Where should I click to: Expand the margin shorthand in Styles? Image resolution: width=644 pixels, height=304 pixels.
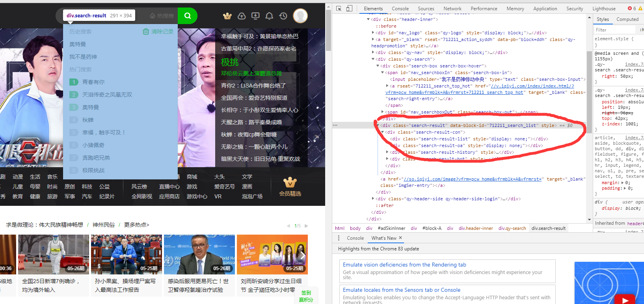tap(622, 183)
